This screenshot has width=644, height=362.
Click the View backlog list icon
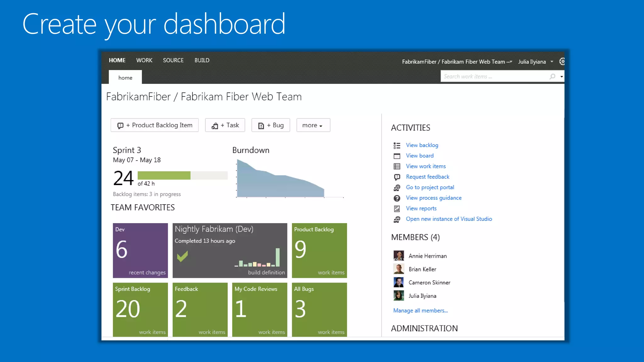397,145
